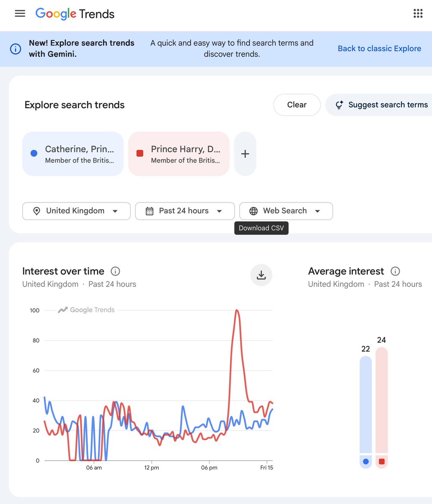Image resolution: width=432 pixels, height=504 pixels.
Task: Select the Prince Harry search term chip
Action: [x=179, y=154]
